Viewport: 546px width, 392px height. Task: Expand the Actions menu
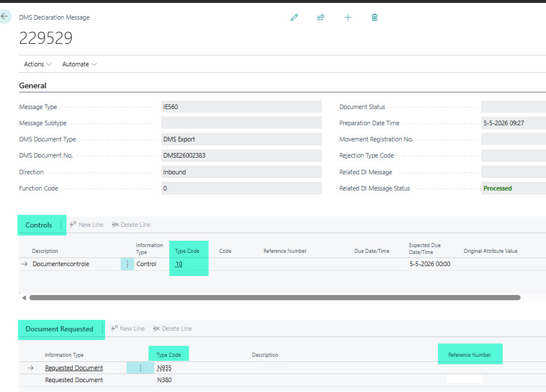point(38,64)
